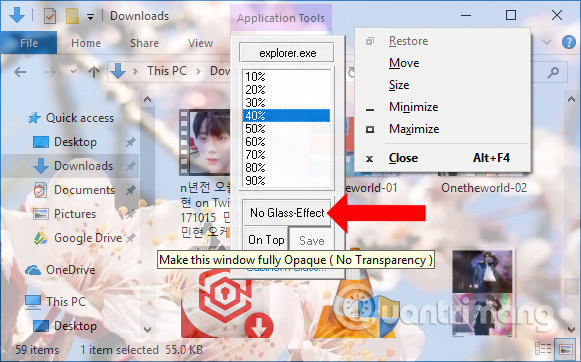Expand the chevron after This PC in address bar
Image resolution: width=581 pixels, height=362 pixels.
click(198, 71)
